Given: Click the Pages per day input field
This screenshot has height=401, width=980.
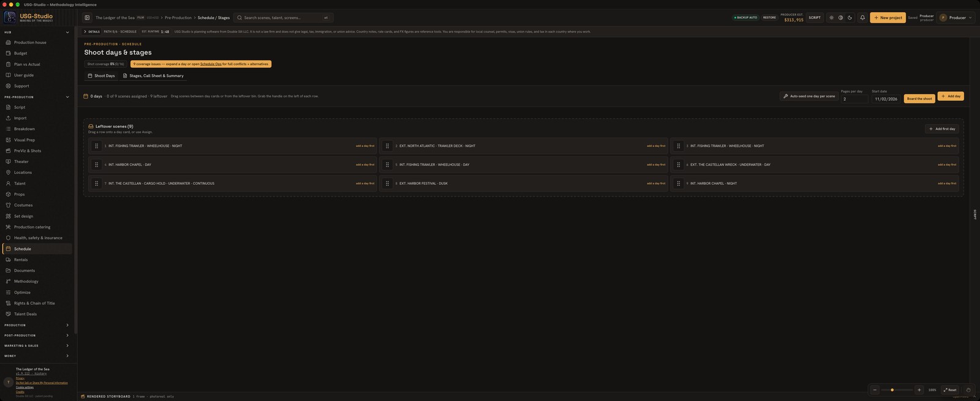Looking at the screenshot, I should [x=854, y=99].
